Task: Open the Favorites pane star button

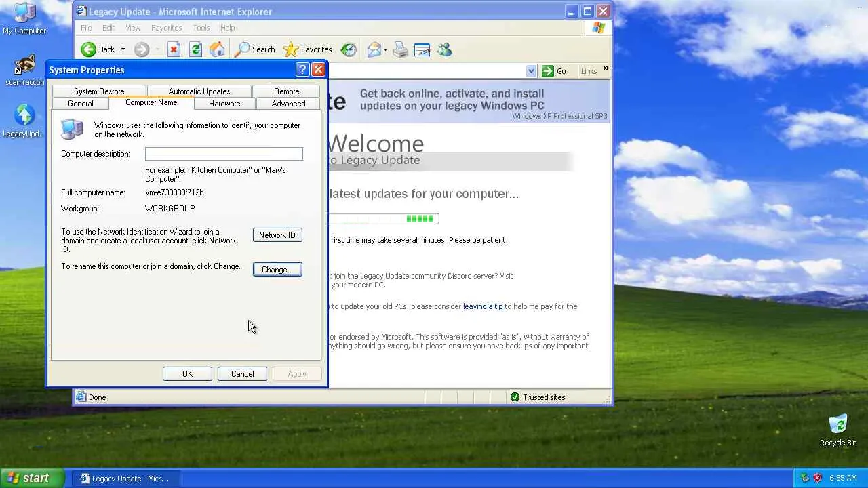Action: pos(307,49)
